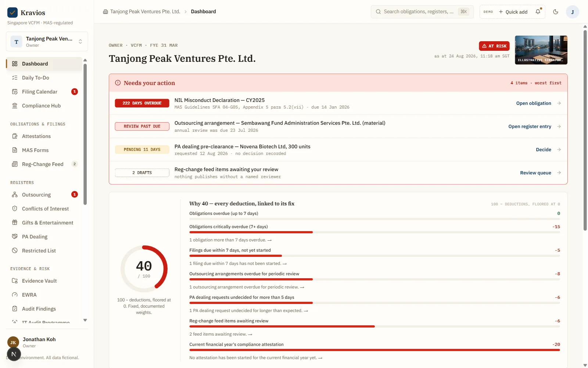This screenshot has height=368, width=588.
Task: Click the Quick add button
Action: pyautogui.click(x=513, y=12)
